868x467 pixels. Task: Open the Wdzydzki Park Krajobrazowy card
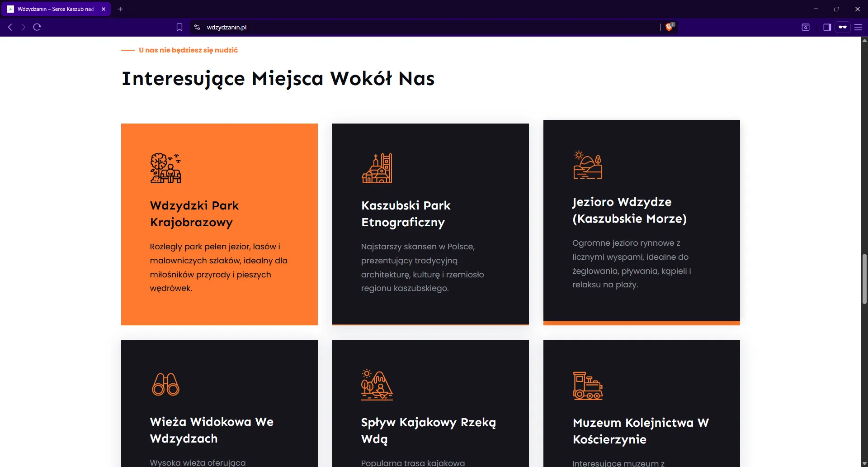tap(219, 224)
